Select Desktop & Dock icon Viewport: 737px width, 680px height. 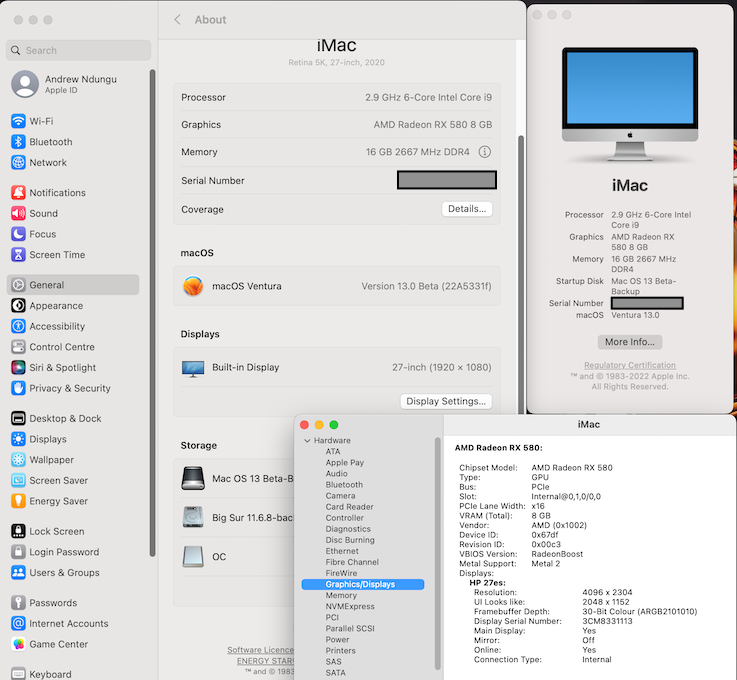tap(18, 418)
